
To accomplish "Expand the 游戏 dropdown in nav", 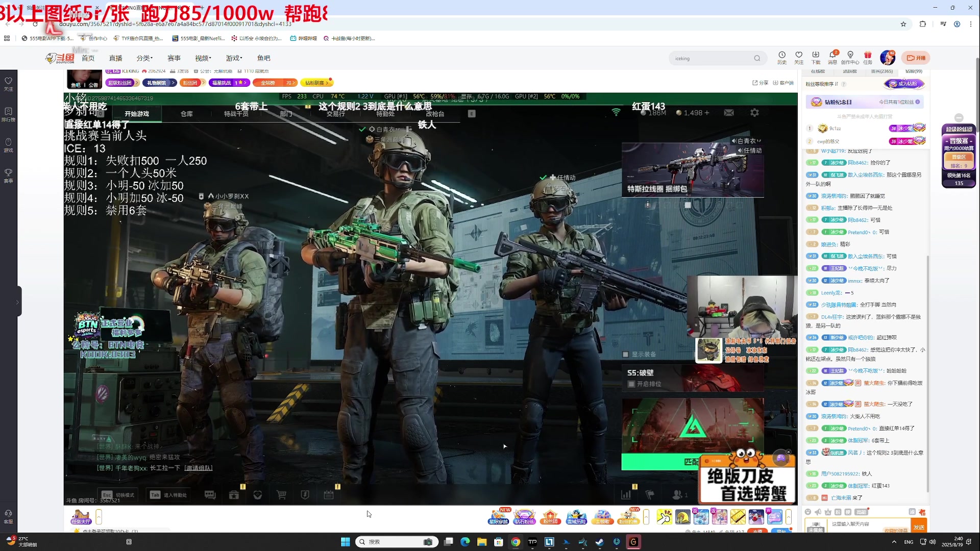I will coord(234,58).
